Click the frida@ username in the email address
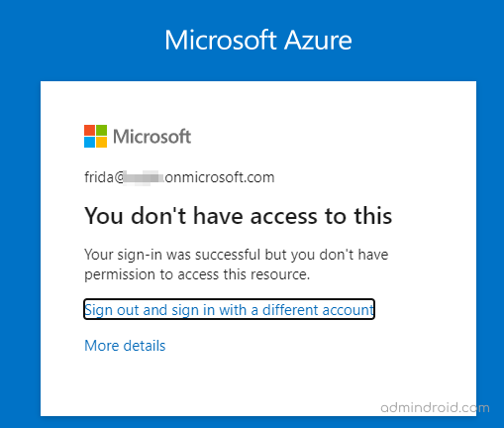This screenshot has width=504, height=428. (104, 177)
